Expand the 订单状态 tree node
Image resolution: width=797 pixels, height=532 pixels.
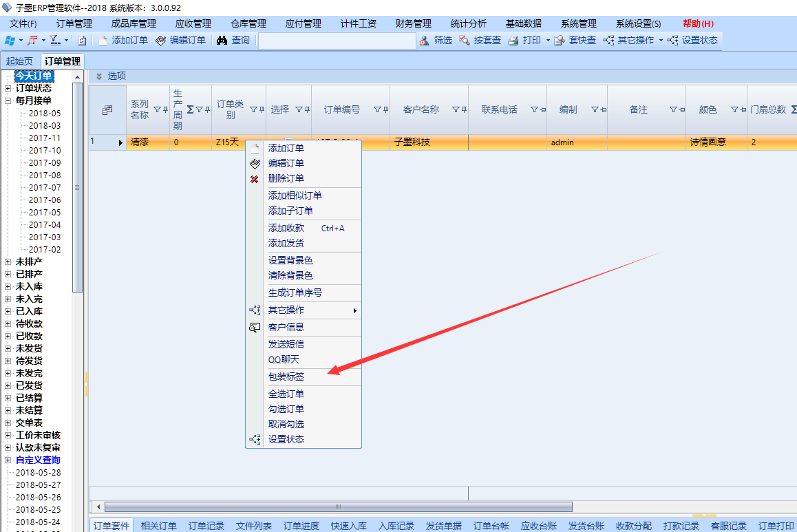(8, 88)
